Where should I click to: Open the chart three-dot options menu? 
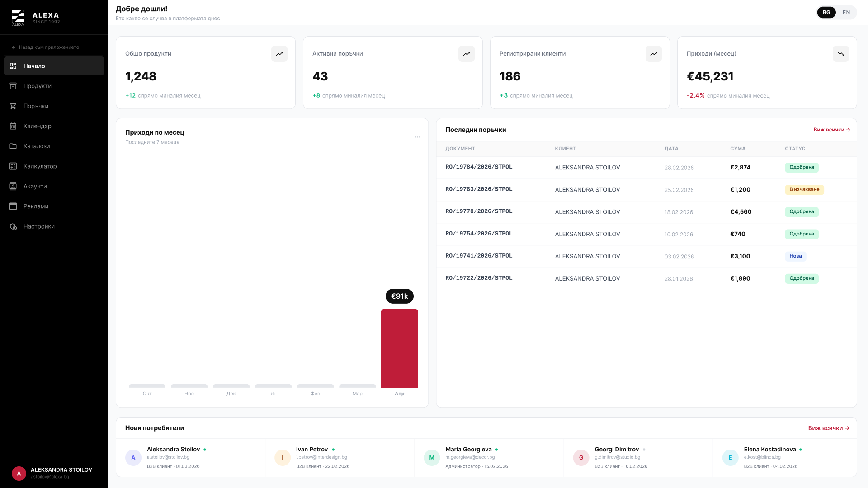pyautogui.click(x=417, y=137)
